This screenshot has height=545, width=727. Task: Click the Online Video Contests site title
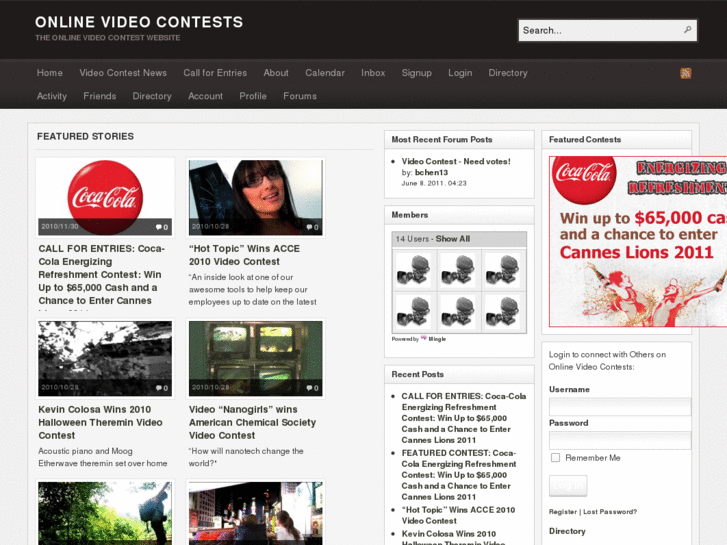[x=139, y=22]
